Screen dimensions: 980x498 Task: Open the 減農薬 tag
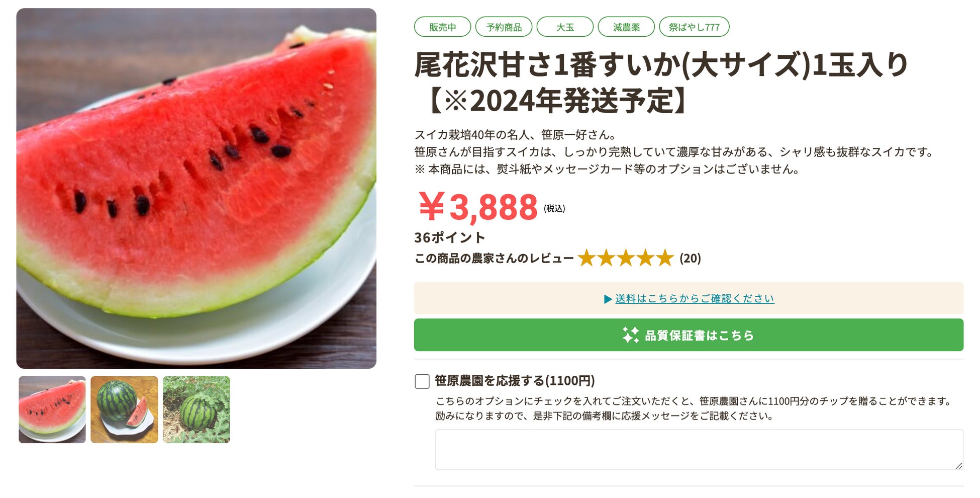pos(626,27)
